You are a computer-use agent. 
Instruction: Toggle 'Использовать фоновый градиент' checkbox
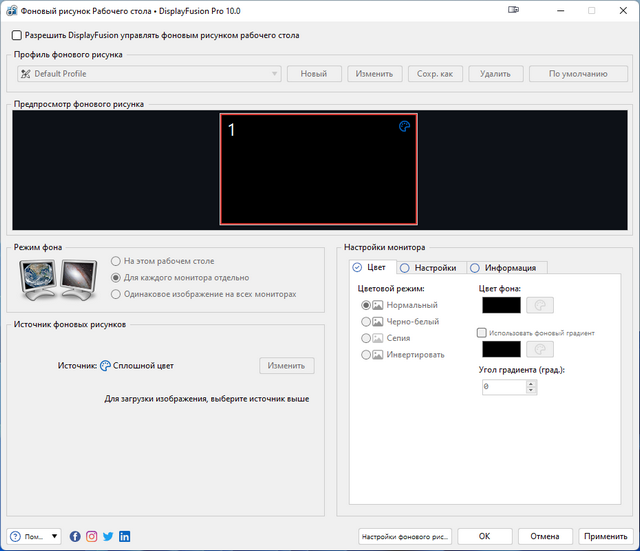click(x=482, y=332)
